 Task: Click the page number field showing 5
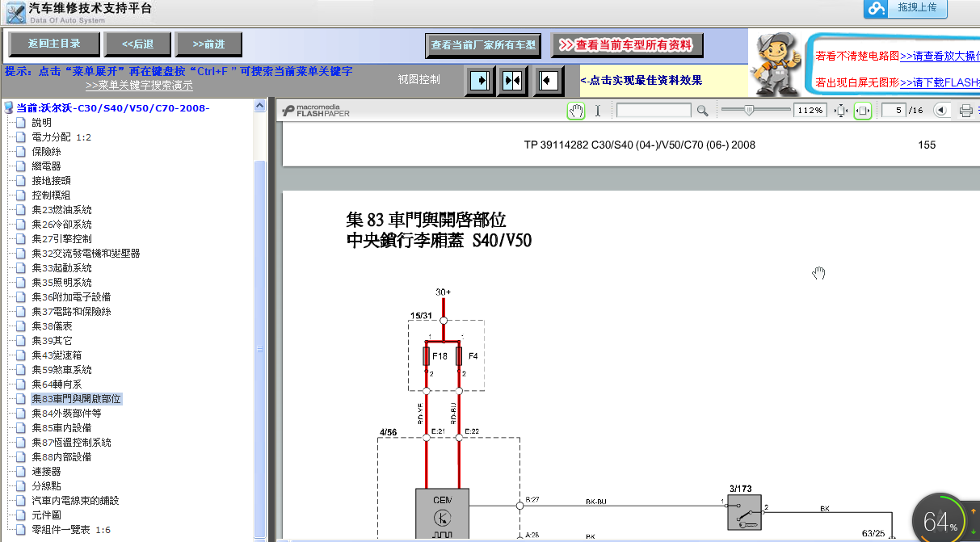(894, 111)
